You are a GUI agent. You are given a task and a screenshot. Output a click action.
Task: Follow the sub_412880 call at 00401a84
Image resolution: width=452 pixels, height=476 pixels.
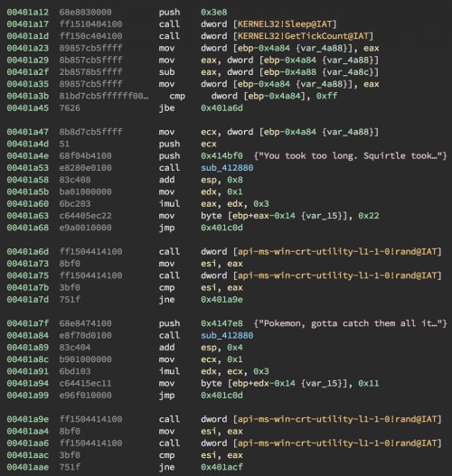[x=227, y=335]
